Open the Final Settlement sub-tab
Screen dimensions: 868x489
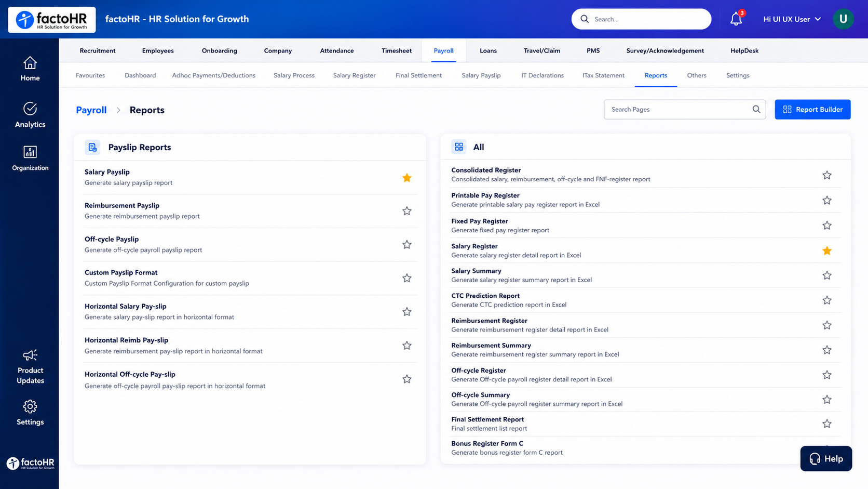418,75
